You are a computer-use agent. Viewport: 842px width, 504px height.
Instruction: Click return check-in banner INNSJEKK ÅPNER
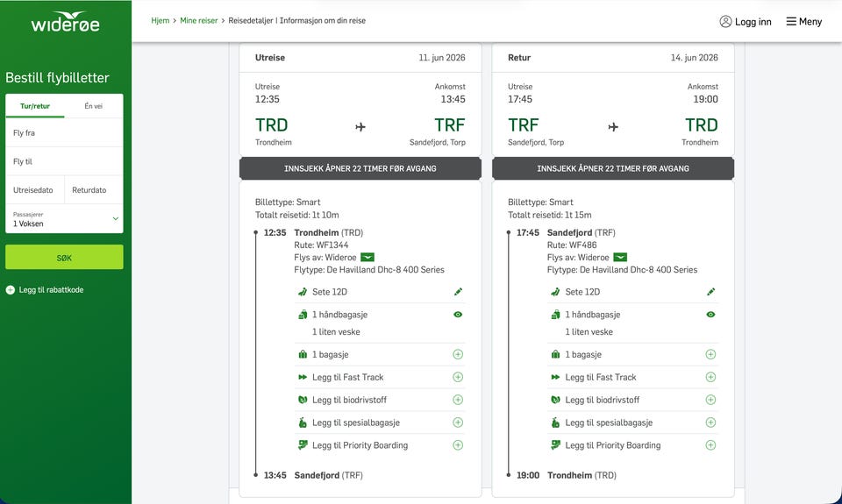click(x=613, y=168)
